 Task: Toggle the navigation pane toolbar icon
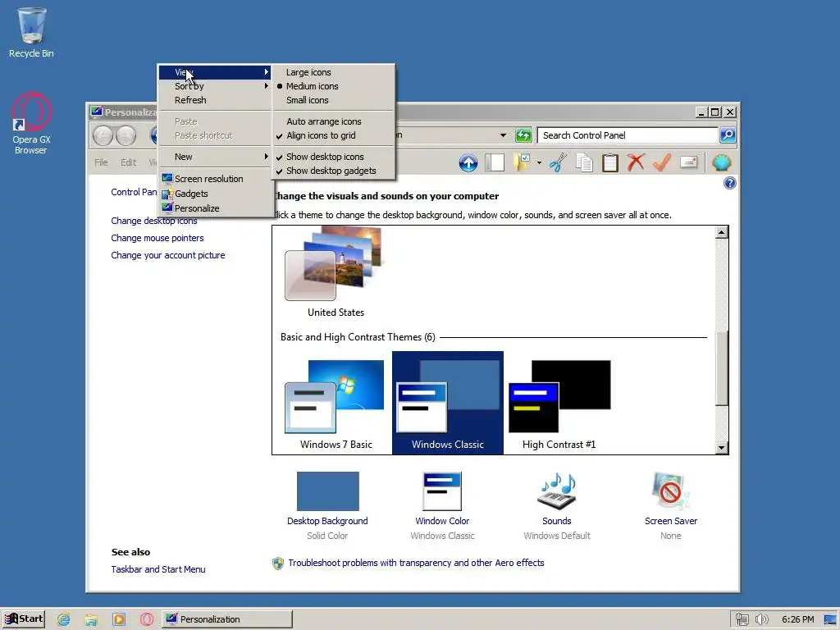click(x=495, y=162)
